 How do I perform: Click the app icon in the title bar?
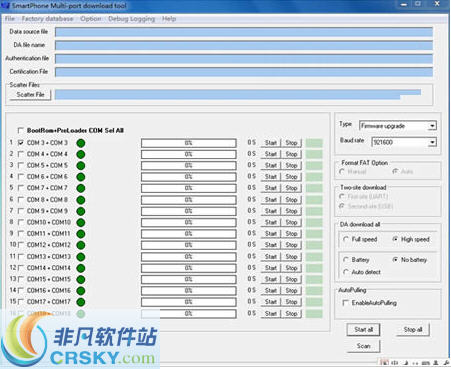5,5
